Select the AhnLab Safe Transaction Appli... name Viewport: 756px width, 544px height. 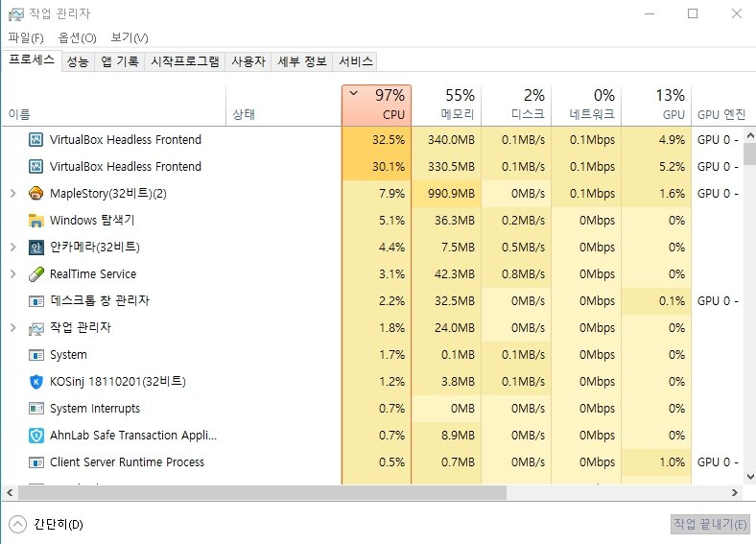133,436
